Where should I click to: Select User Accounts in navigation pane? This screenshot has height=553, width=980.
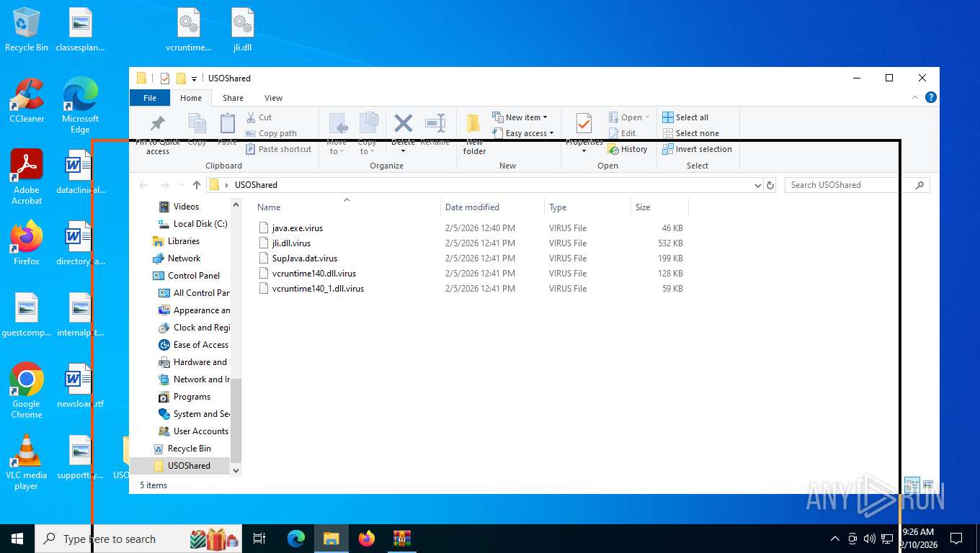coord(200,431)
